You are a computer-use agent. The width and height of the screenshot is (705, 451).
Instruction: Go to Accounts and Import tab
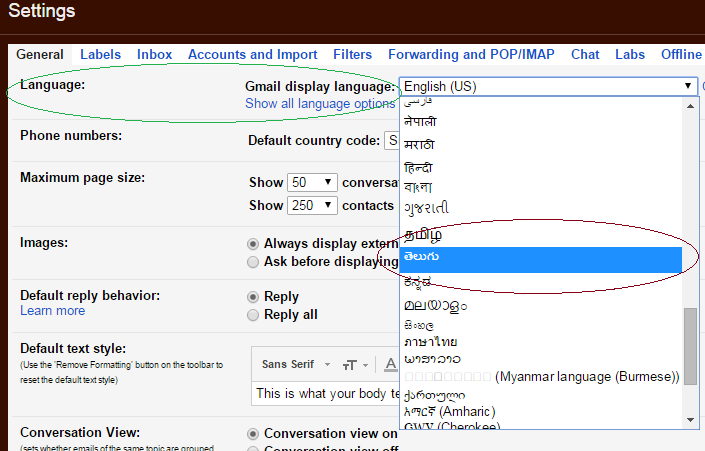[x=252, y=54]
